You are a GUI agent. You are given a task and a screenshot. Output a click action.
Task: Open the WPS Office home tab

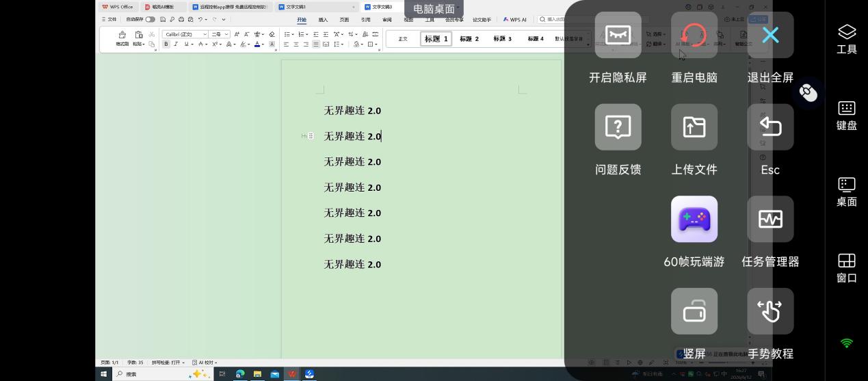[118, 7]
